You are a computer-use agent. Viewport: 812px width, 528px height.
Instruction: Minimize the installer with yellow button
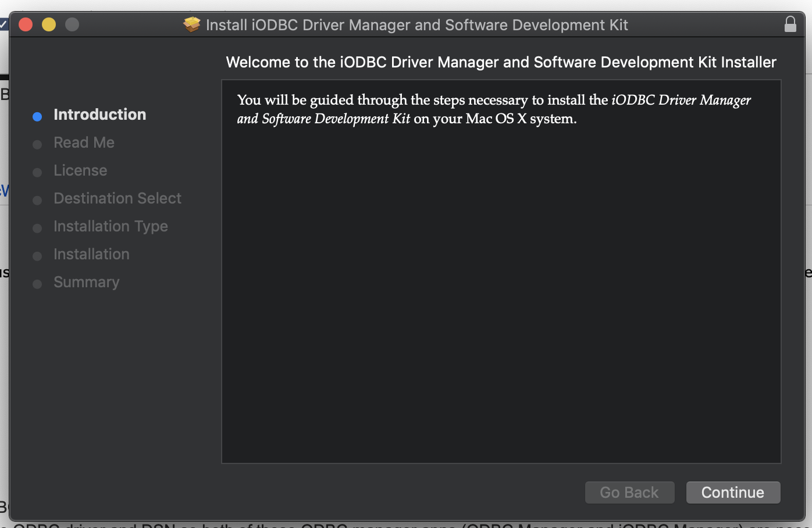[x=49, y=24]
